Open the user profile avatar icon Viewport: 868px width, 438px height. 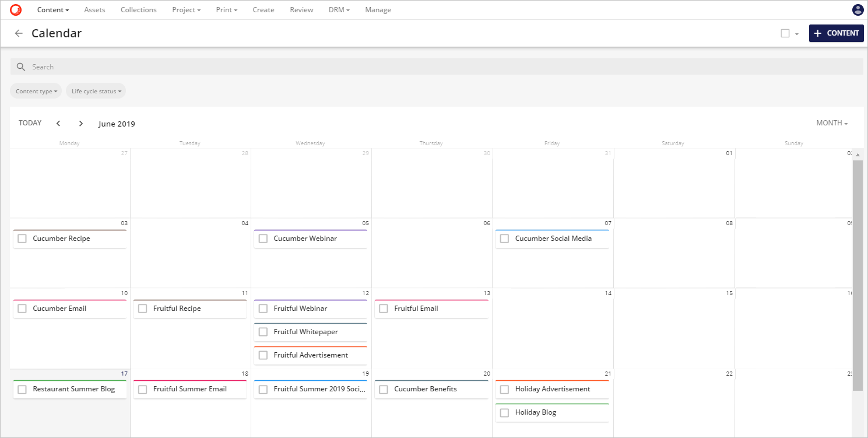pyautogui.click(x=858, y=10)
